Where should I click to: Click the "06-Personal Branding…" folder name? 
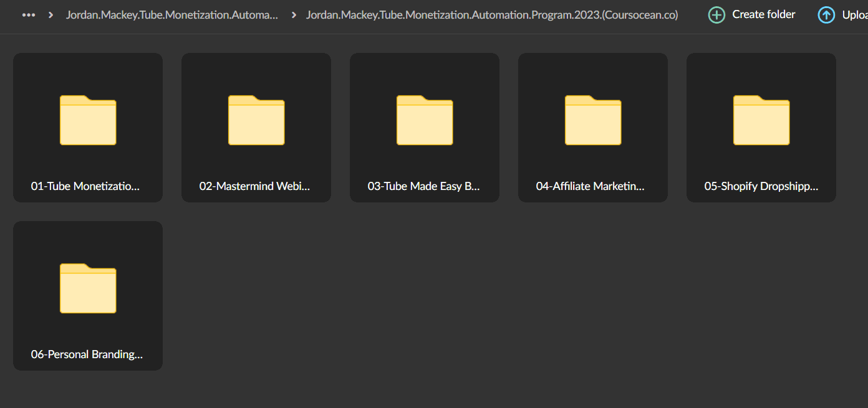87,354
